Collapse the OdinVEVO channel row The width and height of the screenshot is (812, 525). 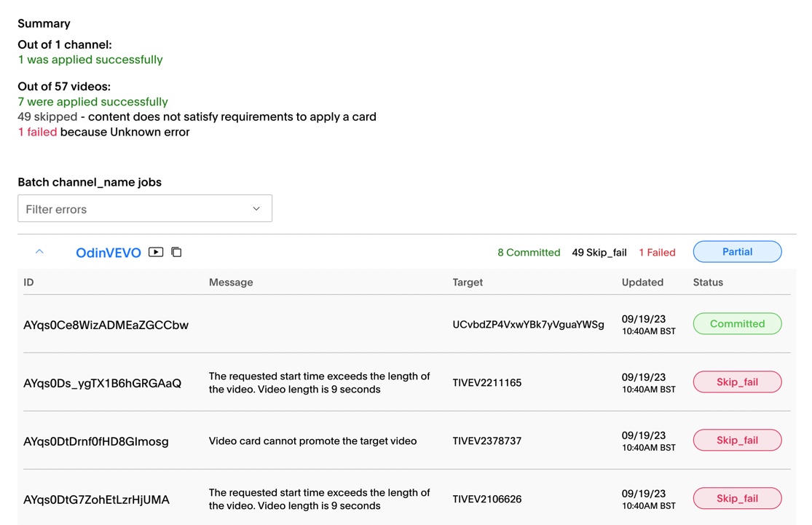[x=39, y=252]
